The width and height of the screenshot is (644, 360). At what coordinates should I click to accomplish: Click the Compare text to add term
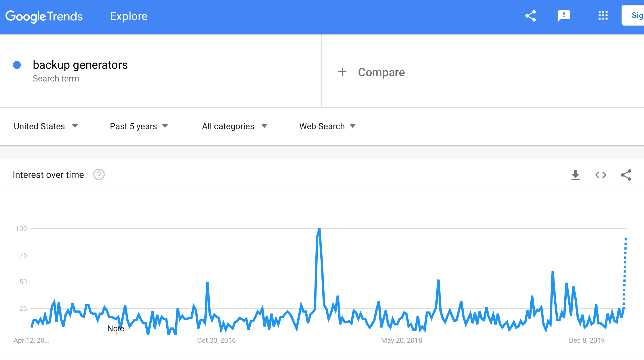[381, 72]
